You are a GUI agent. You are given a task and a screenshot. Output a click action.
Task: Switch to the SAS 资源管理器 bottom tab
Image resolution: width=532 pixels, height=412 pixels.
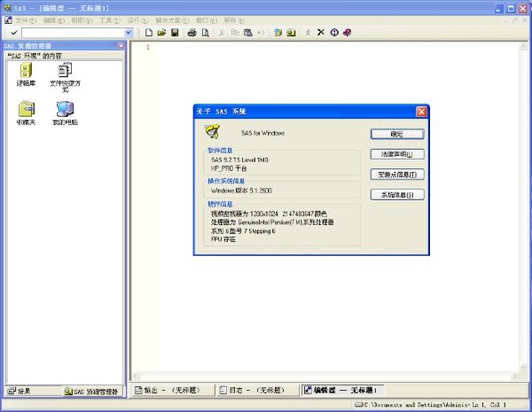click(91, 392)
